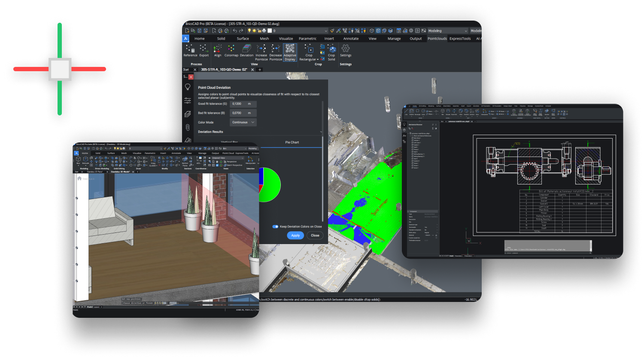Click the lightbulb icon in left sidebar
This screenshot has width=644, height=359.
[188, 87]
